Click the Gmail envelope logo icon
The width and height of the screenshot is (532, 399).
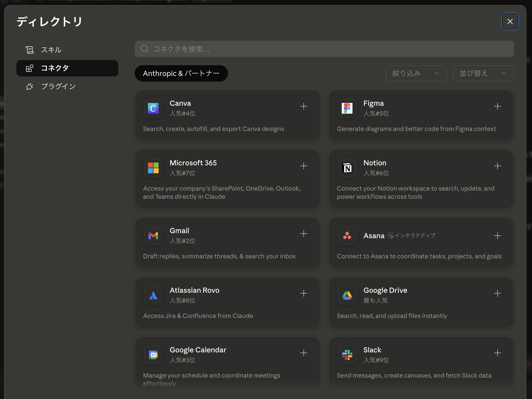153,236
